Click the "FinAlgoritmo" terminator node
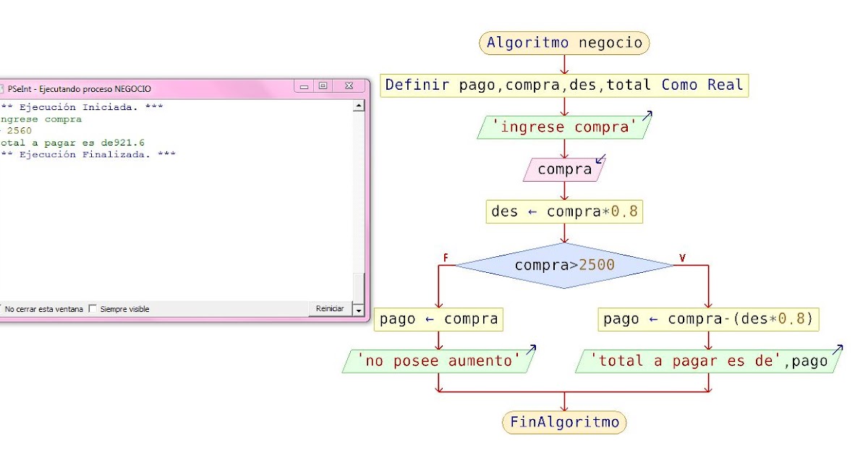The height and width of the screenshot is (456, 868). pyautogui.click(x=564, y=421)
